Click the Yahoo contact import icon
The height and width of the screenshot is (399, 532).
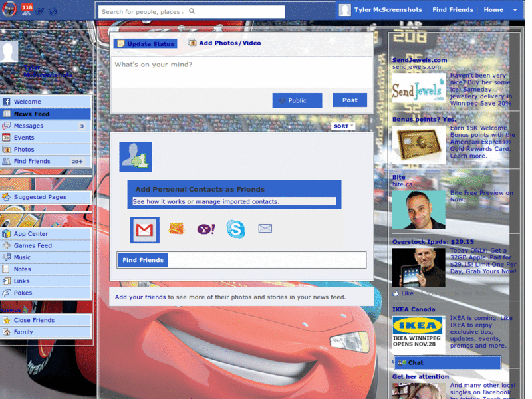tap(206, 229)
